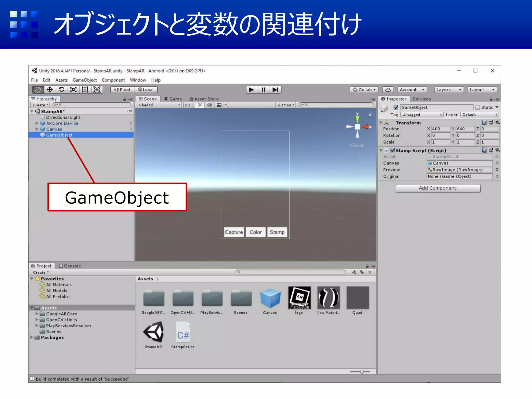
Task: Open object picker for Canvas field
Action: click(x=497, y=163)
